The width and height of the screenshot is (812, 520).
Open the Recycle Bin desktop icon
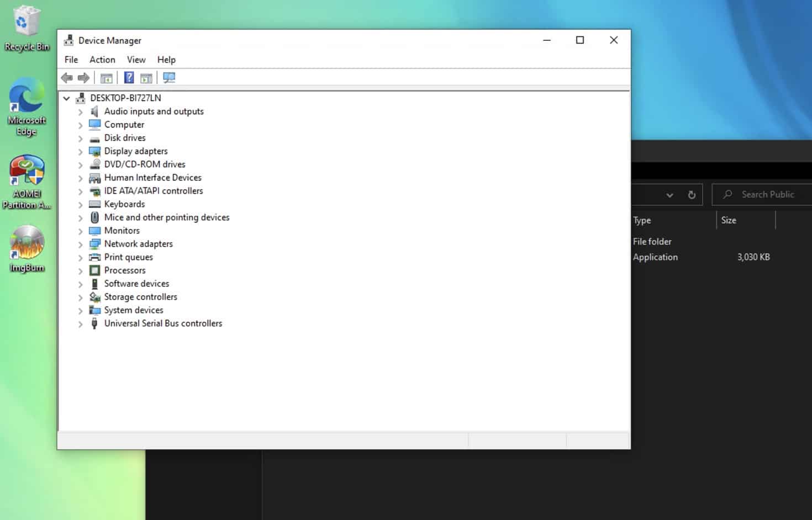27,29
